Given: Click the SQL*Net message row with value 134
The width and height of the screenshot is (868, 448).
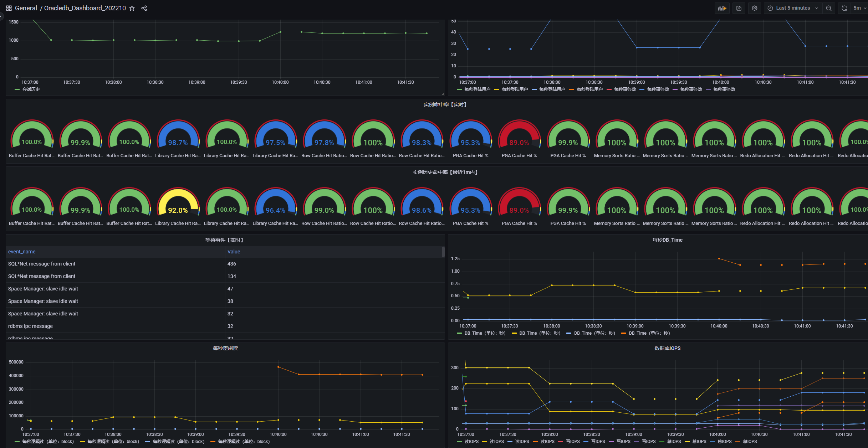Looking at the screenshot, I should [224, 276].
